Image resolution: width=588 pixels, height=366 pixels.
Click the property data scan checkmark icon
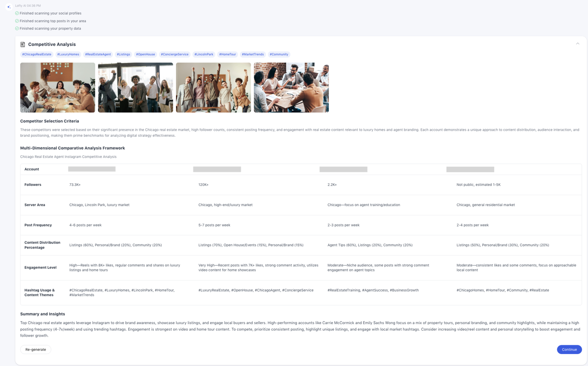coord(17,28)
